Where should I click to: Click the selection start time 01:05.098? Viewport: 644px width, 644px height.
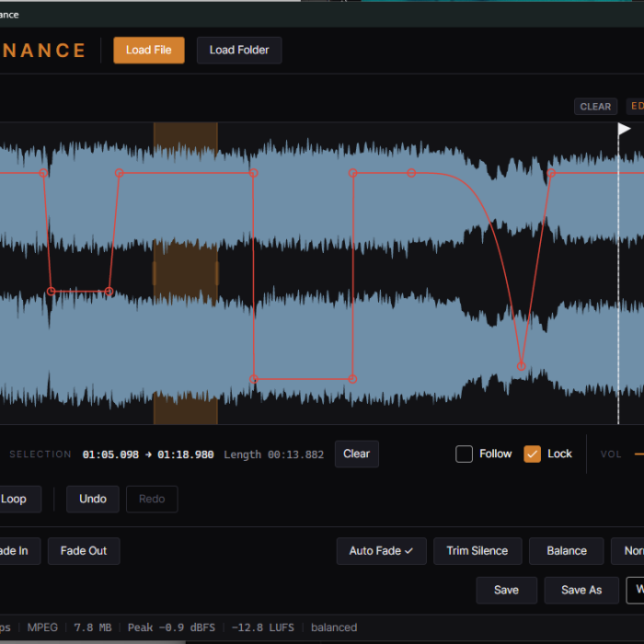tap(110, 454)
